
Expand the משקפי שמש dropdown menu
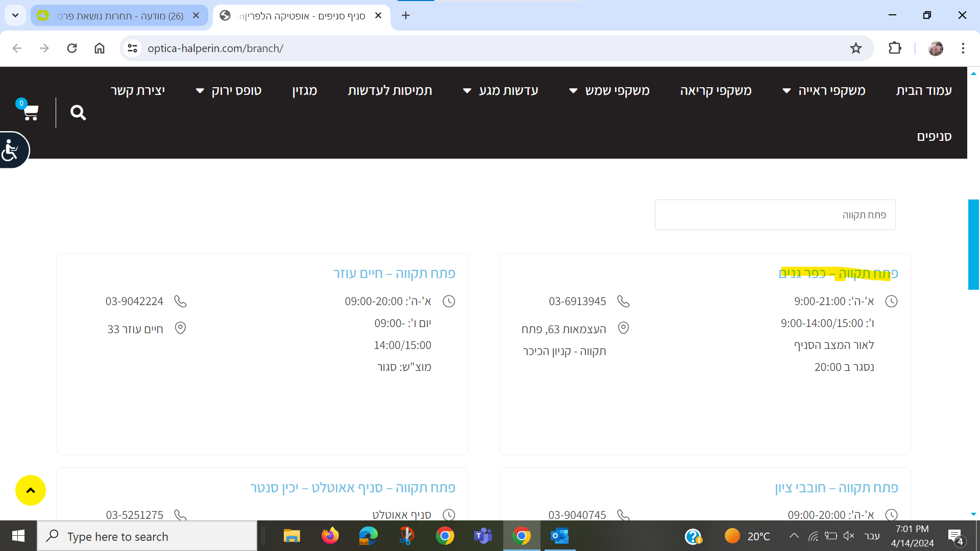point(573,91)
